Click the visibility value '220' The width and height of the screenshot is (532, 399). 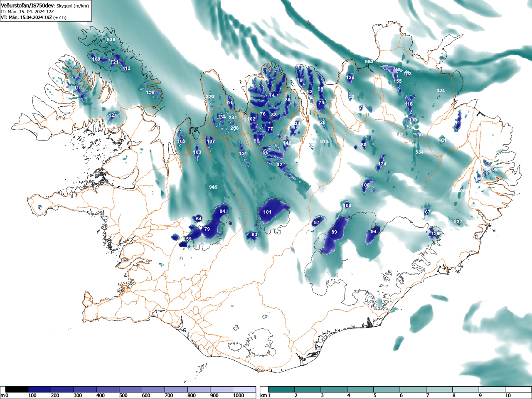[x=210, y=97]
